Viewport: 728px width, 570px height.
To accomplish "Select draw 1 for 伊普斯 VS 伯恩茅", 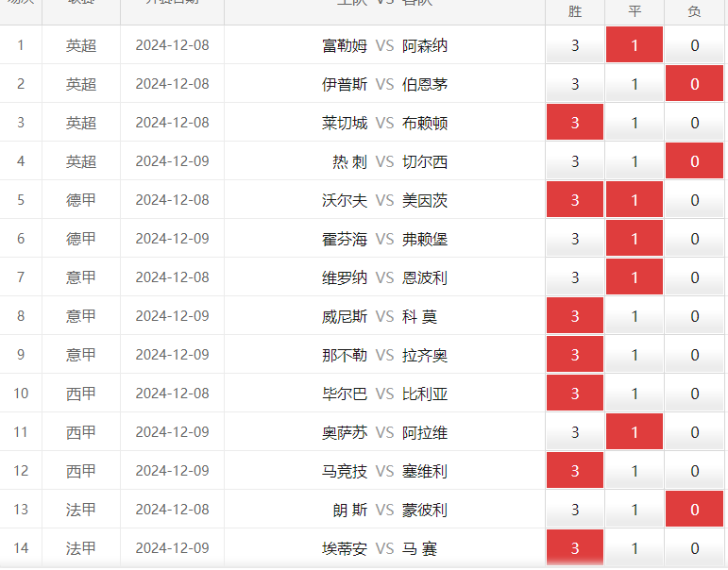I will click(635, 84).
